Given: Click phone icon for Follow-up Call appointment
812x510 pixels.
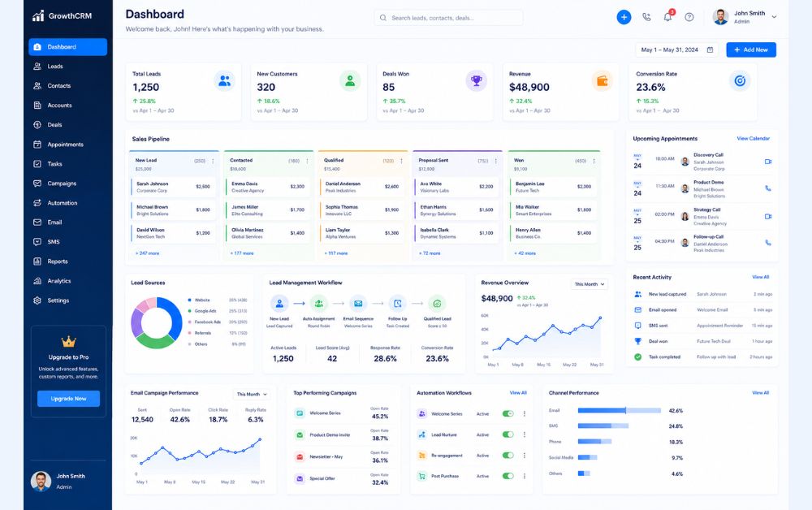Looking at the screenshot, I should click(768, 242).
